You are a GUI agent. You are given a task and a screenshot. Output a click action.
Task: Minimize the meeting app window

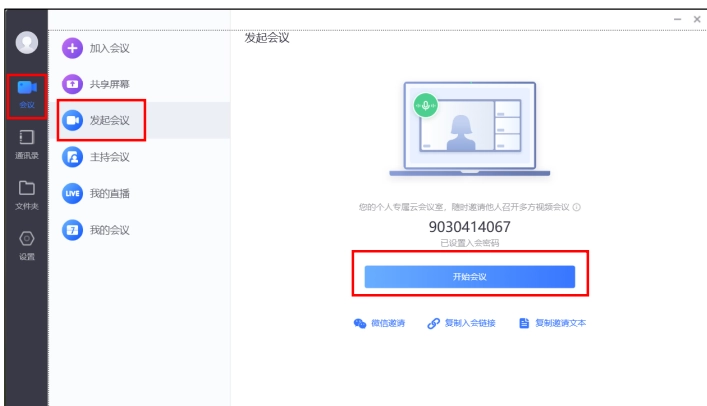(675, 19)
